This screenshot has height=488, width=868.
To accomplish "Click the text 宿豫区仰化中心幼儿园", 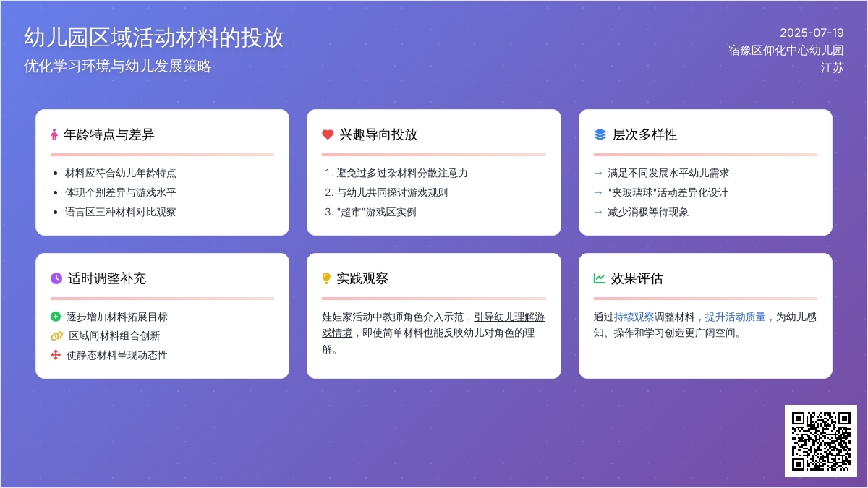I will tap(786, 51).
